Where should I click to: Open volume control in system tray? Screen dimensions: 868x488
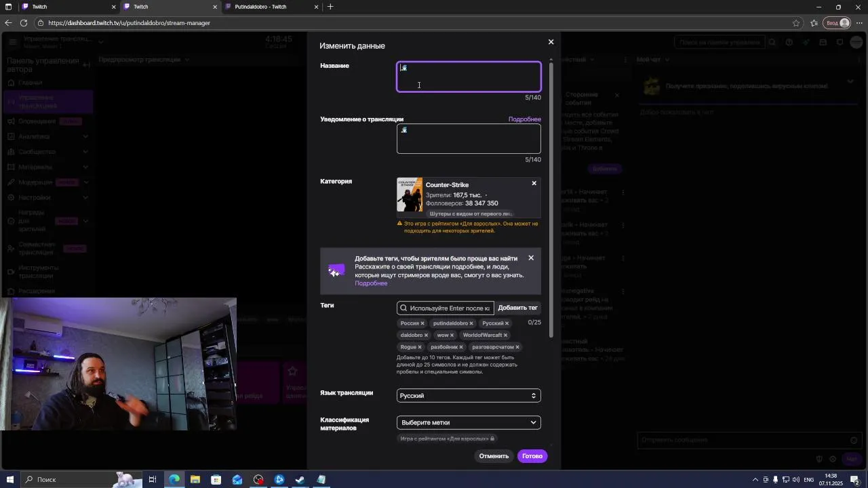[795, 480]
